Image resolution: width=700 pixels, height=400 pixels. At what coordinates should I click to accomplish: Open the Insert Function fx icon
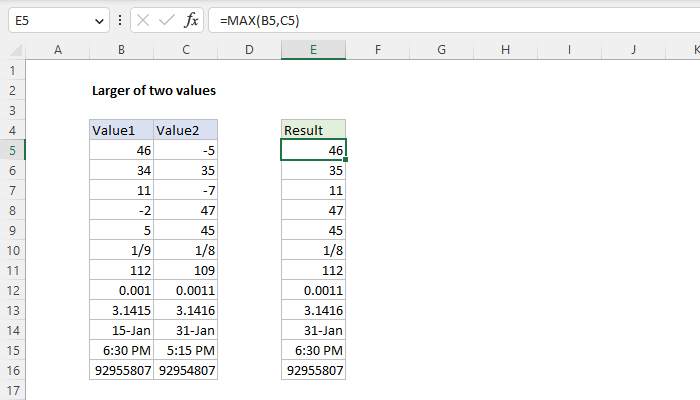click(x=191, y=21)
